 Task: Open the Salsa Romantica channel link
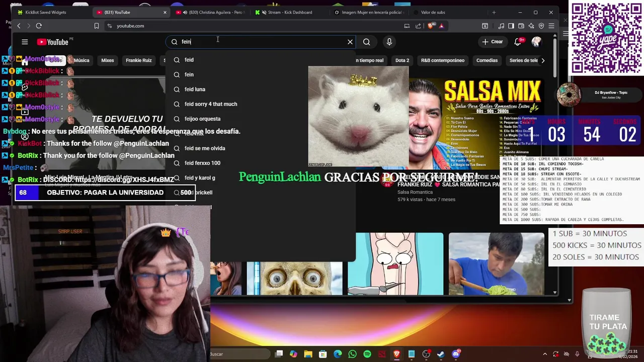tap(415, 192)
